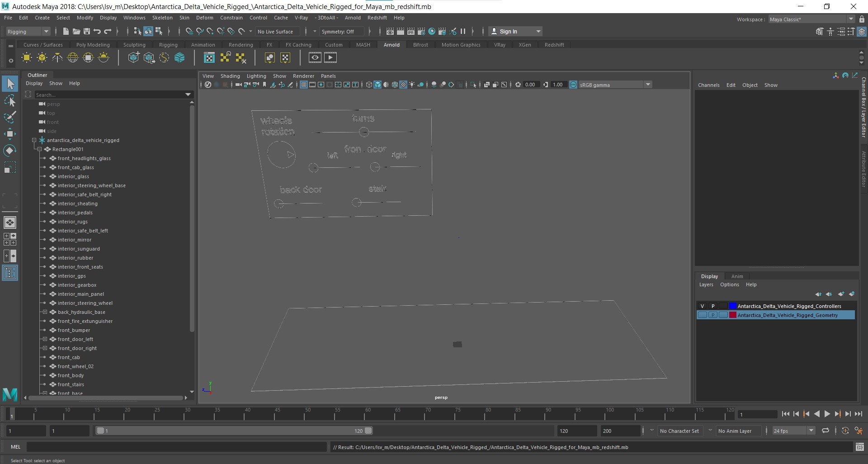
Task: Choose the Move tool in toolbox
Action: point(10,133)
